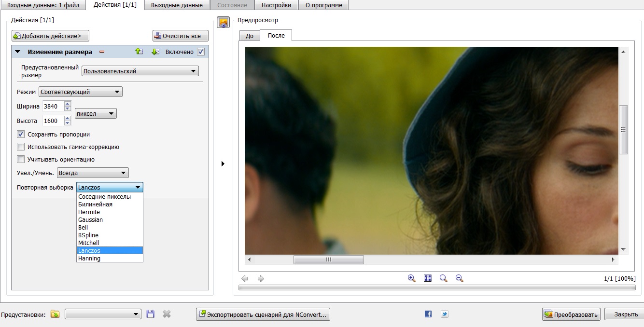Open the Режим dropdown

pos(81,92)
